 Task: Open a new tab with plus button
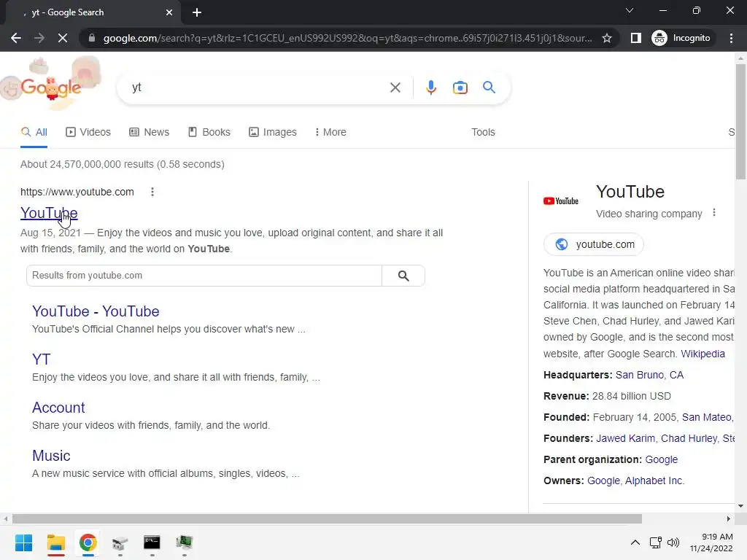coord(197,12)
